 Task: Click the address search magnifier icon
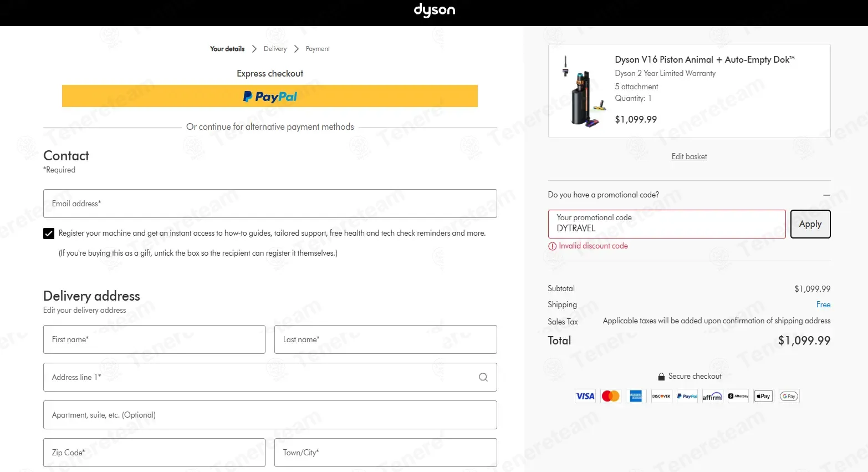pos(483,377)
